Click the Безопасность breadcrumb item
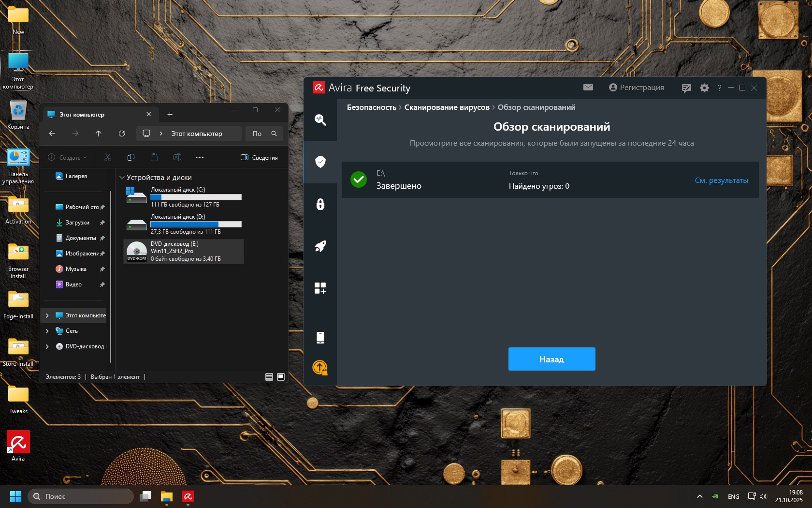 coord(371,107)
